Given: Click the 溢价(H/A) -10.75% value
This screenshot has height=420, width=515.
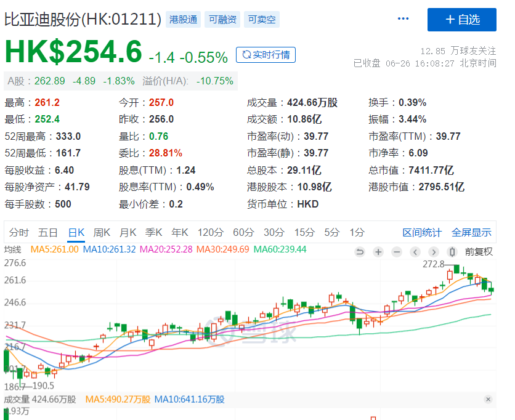Looking at the screenshot, I should (x=215, y=81).
